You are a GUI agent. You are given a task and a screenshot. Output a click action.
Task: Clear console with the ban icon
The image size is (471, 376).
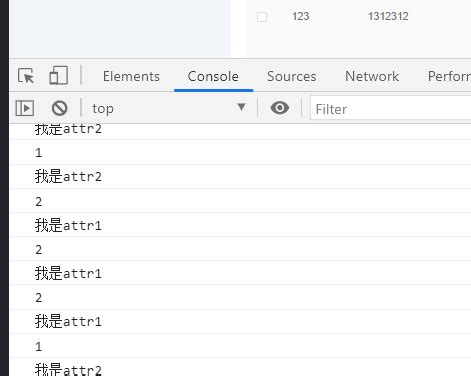click(x=60, y=108)
